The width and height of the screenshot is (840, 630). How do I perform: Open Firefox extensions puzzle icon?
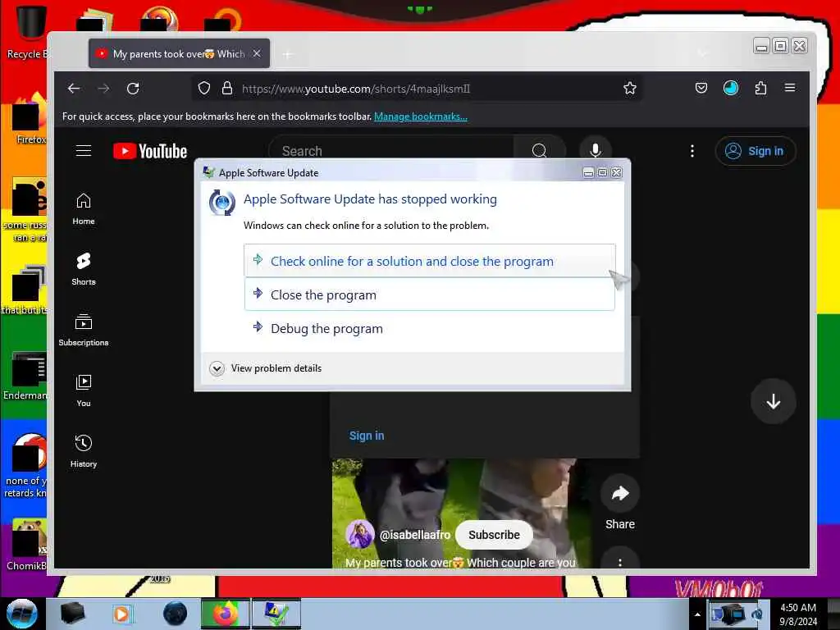click(760, 88)
